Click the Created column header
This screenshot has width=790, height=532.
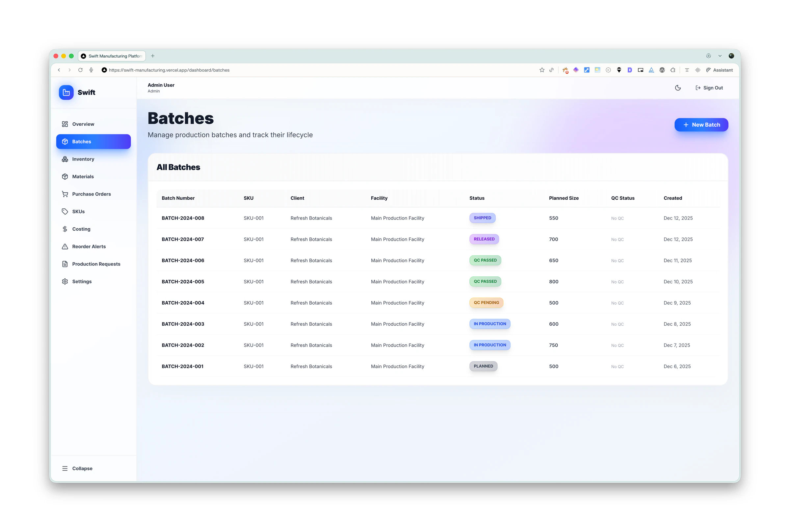[x=672, y=198]
